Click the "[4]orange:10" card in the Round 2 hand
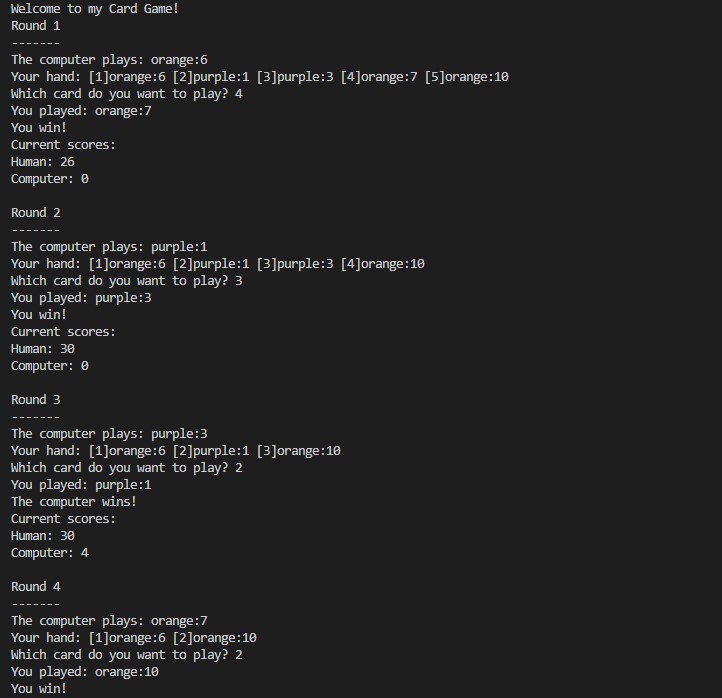Screen dimensions: 722x698 tap(382, 264)
